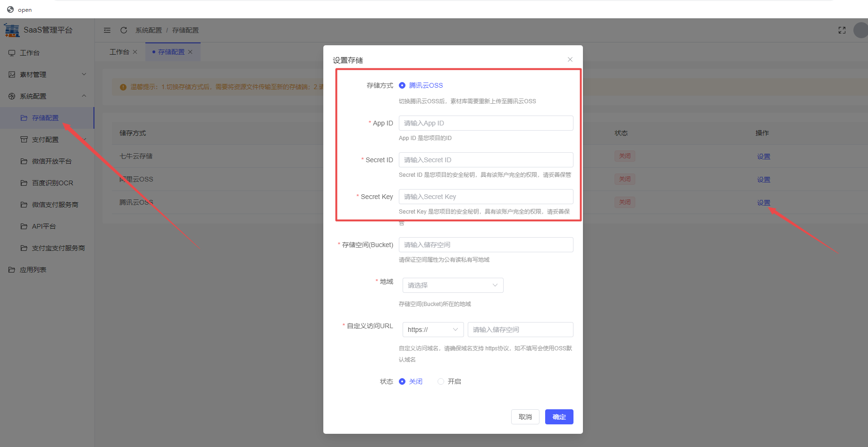Click the 操作 column header
Image resolution: width=868 pixels, height=447 pixels.
coord(762,133)
